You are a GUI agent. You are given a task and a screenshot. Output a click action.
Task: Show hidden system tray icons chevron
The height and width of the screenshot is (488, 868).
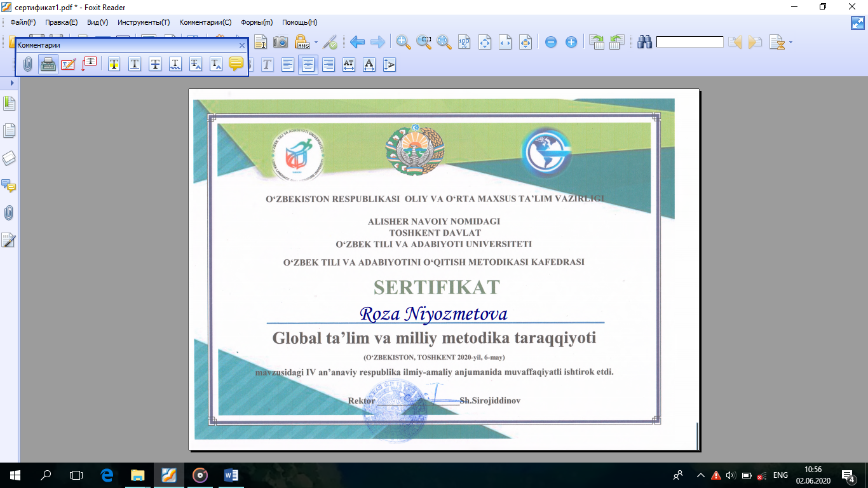click(701, 475)
